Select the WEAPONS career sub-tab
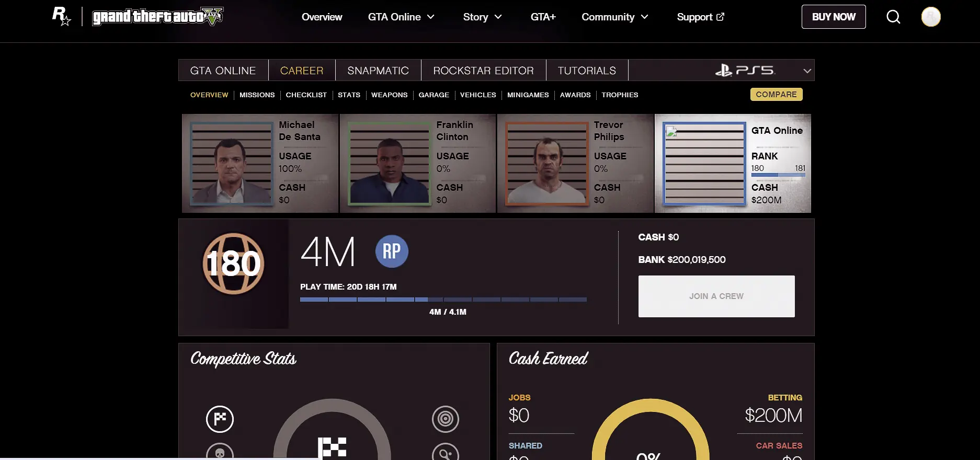 click(390, 95)
